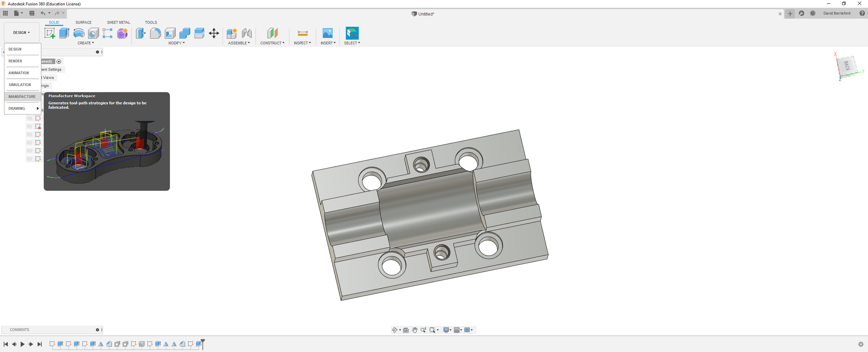Activate the component radio button in browser
This screenshot has width=868, height=352.
[x=59, y=61]
